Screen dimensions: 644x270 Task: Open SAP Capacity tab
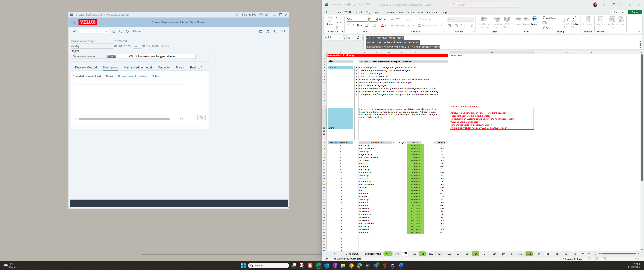(164, 67)
